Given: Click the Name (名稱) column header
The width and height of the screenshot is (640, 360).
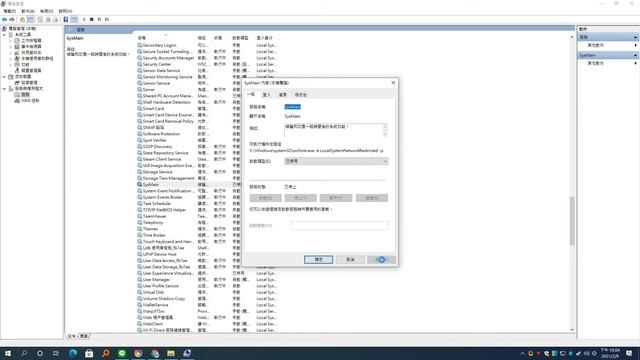Looking at the screenshot, I should pyautogui.click(x=166, y=38).
